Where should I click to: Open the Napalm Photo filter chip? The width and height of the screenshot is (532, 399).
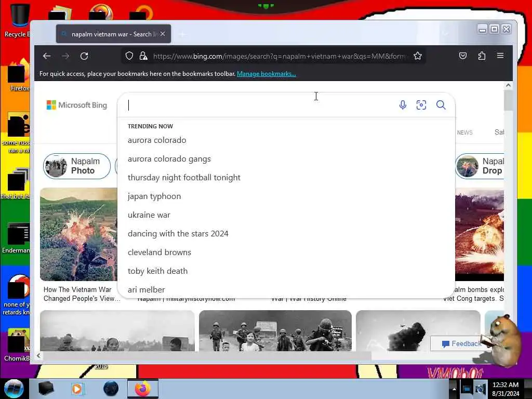[77, 166]
